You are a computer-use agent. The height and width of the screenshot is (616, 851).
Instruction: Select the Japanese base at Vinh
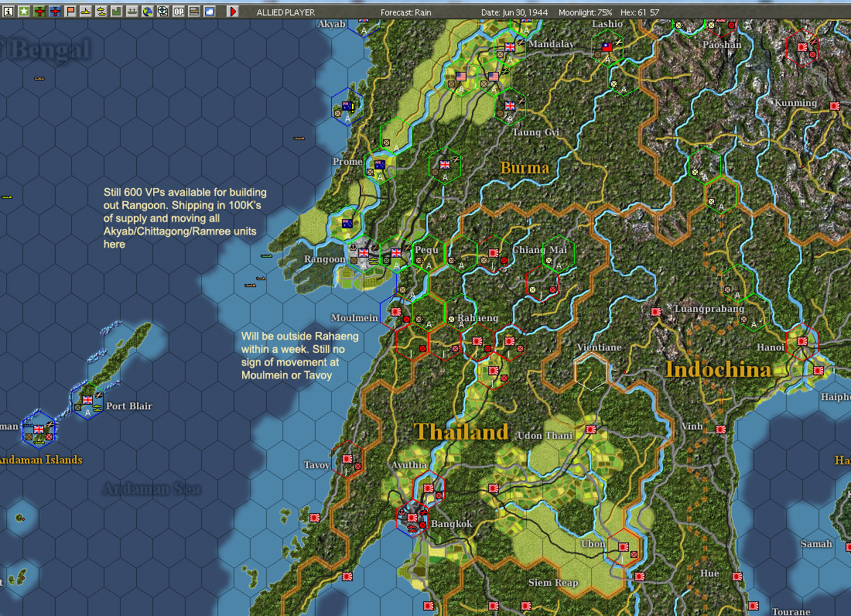tap(721, 429)
